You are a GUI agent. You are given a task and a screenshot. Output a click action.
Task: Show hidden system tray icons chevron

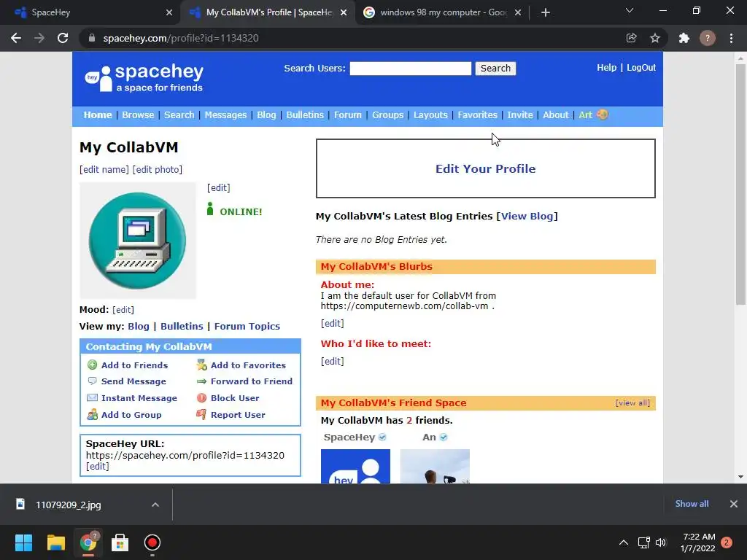pos(624,542)
